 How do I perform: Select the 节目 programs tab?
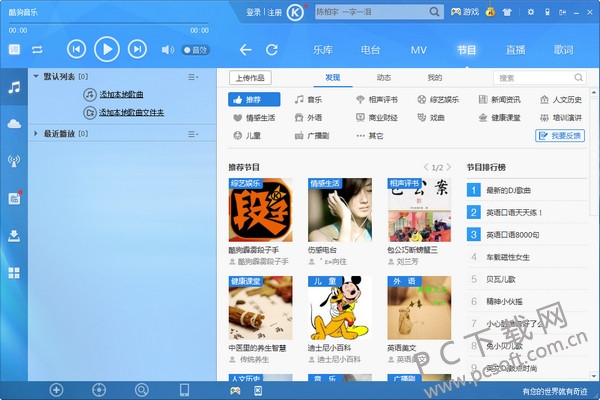point(466,50)
